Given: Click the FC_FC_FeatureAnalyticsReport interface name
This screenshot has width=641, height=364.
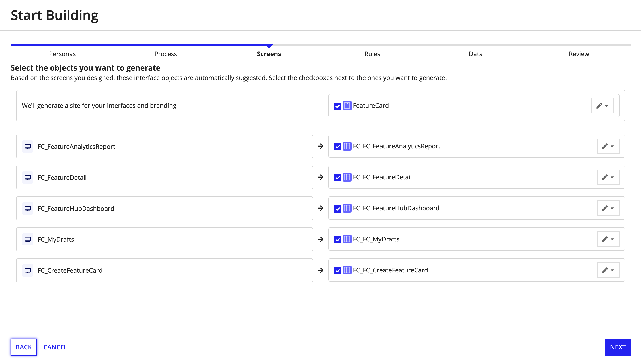Looking at the screenshot, I should [397, 146].
